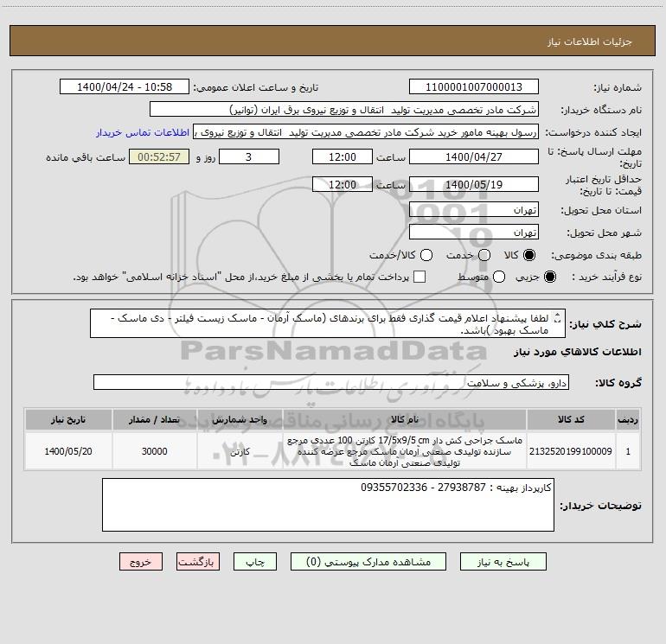This screenshot has width=666, height=644.
Task: Toggle the اسناد خزانه اسلامی payment checkbox
Action: [x=419, y=277]
